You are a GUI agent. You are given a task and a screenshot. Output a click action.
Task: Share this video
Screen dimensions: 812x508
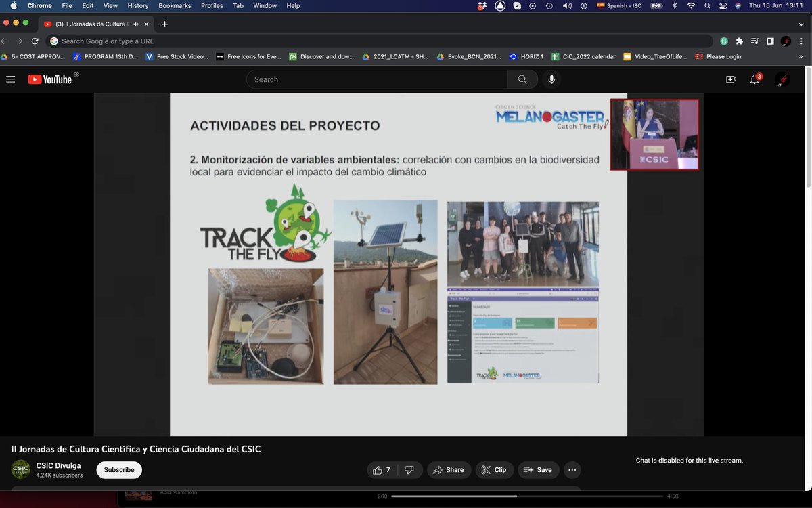point(448,470)
